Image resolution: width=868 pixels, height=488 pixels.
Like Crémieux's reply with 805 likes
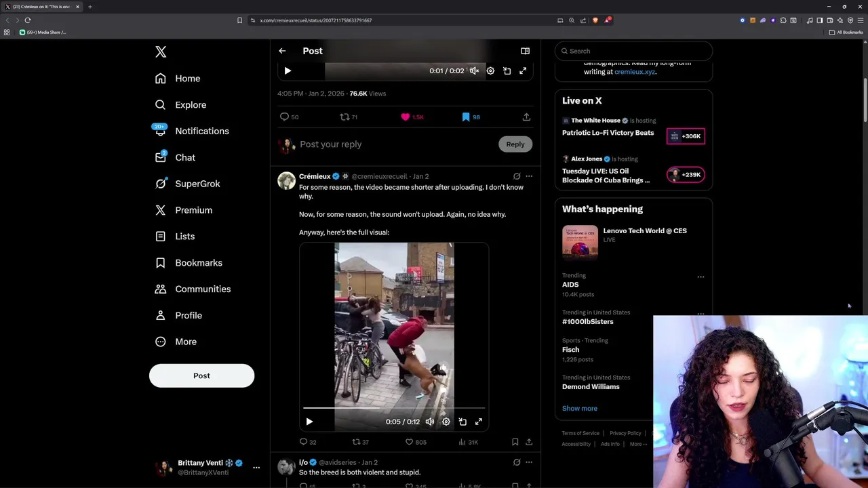click(416, 442)
